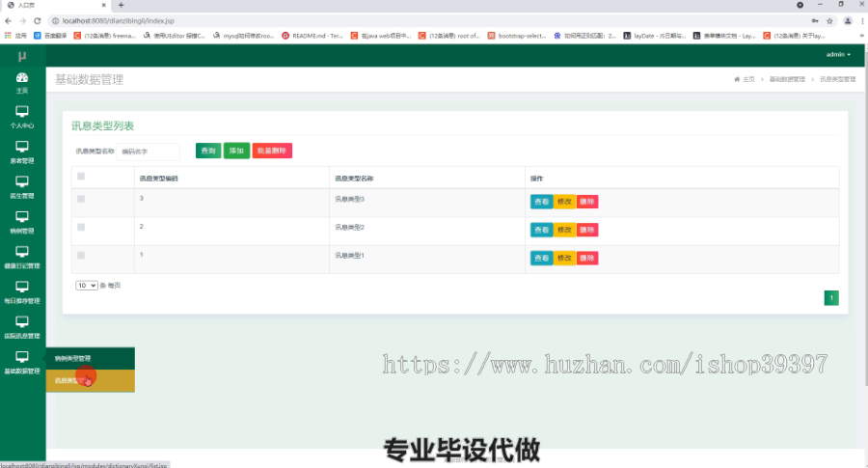Check the box for row 讯息类型2
Viewport: 868px width, 468px height.
(x=81, y=227)
